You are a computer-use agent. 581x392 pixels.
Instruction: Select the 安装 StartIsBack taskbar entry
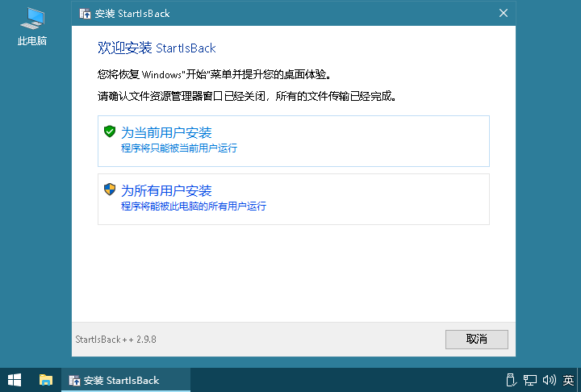[126, 380]
